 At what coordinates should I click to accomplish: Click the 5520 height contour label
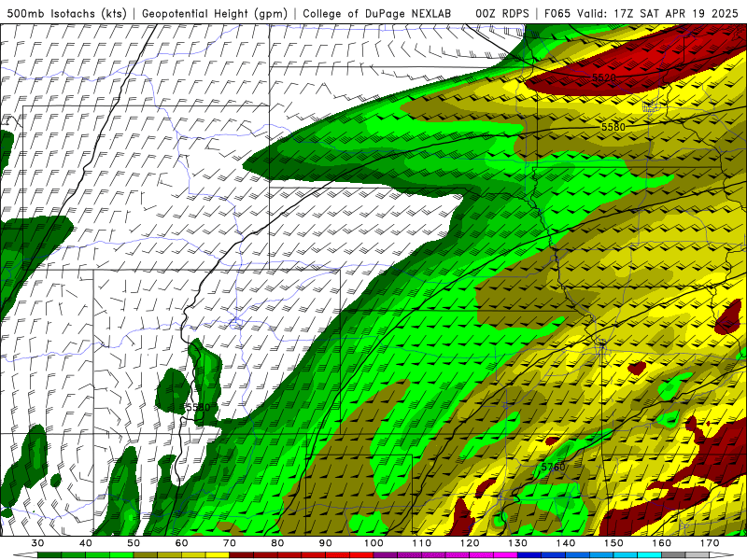(604, 77)
